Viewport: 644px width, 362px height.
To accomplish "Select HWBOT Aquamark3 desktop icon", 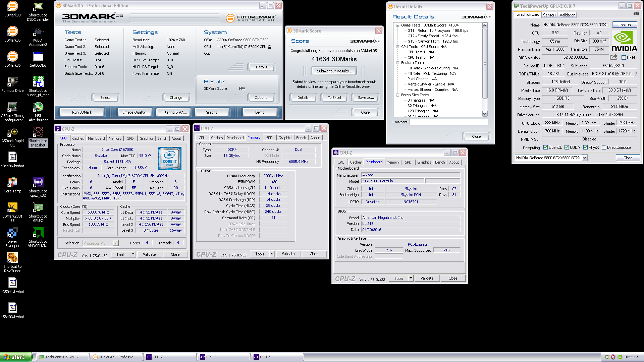I will pyautogui.click(x=38, y=36).
